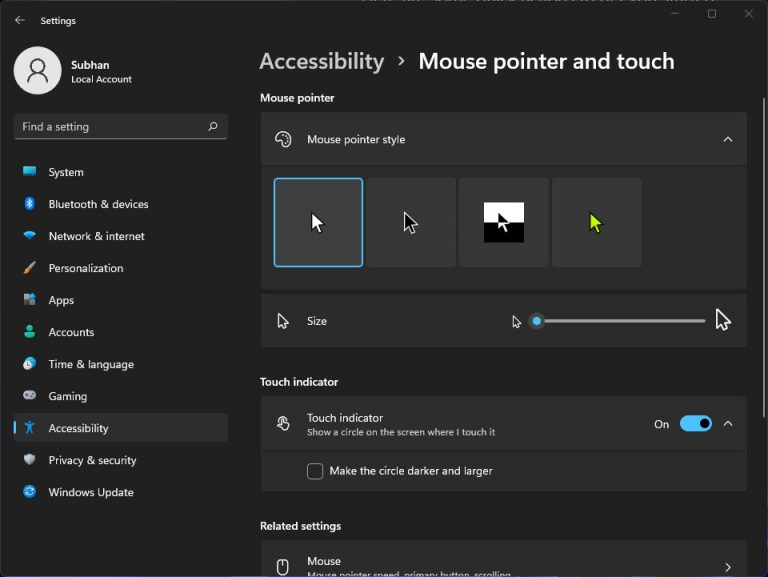Click the Accessibility breadcrumb link
The height and width of the screenshot is (577, 768).
click(322, 62)
